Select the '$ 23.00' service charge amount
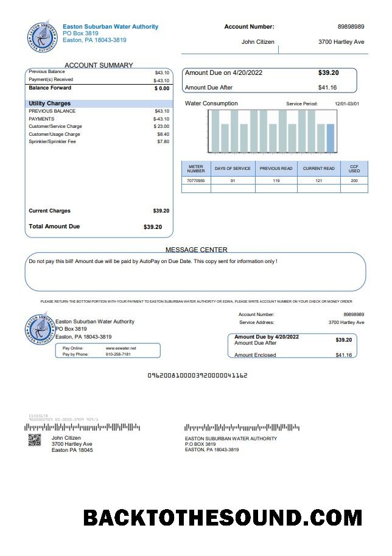The image size is (392, 556). (161, 126)
